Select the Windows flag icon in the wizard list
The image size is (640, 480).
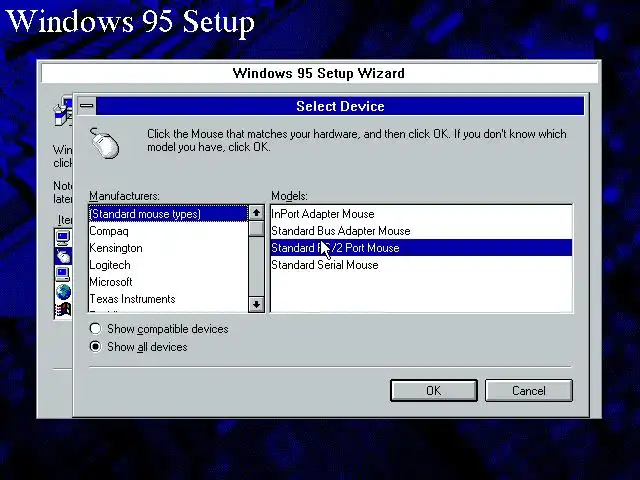(x=63, y=310)
